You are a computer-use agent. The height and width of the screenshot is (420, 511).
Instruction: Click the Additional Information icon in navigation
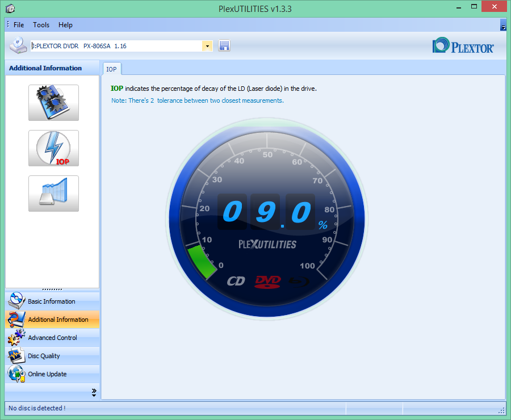(x=16, y=320)
